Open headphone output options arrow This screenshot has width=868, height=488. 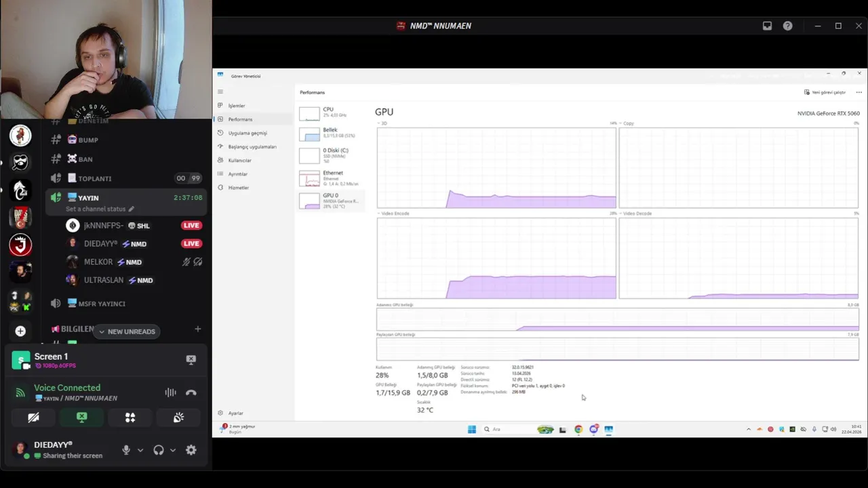[x=173, y=450]
